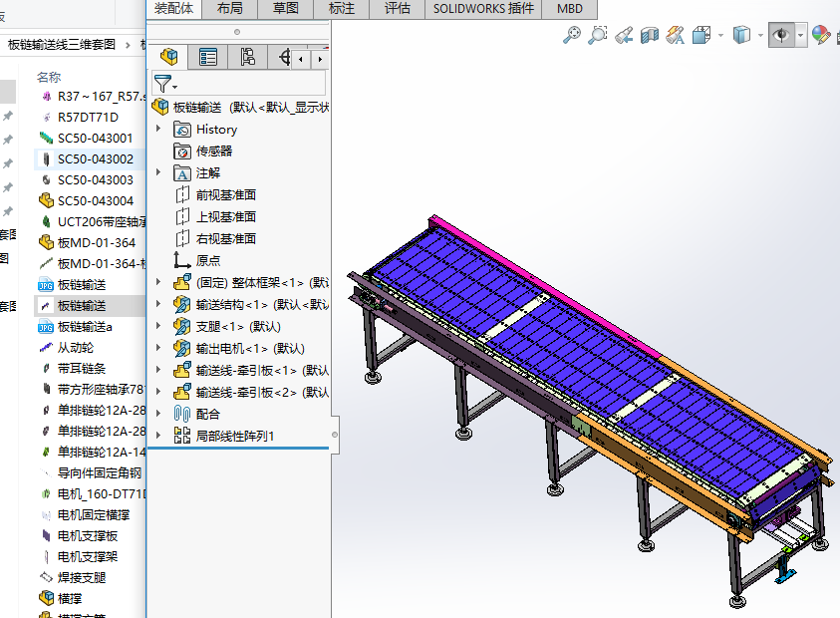This screenshot has height=618, width=840.
Task: Click the Edit Appearance color ball icon
Action: pos(820,36)
